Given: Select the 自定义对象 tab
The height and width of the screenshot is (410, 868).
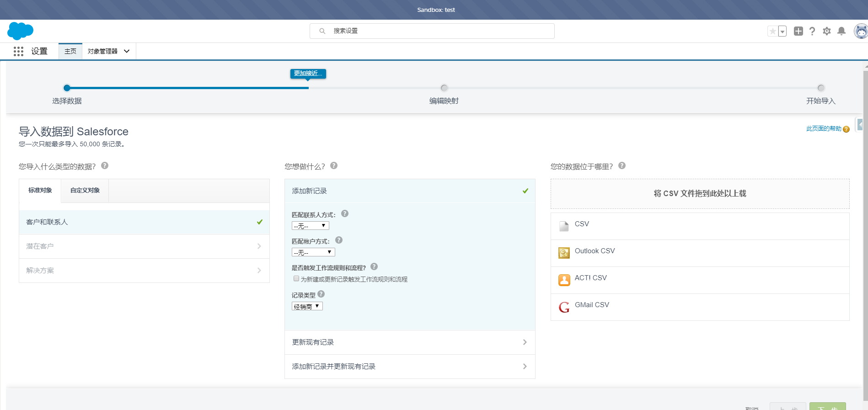Looking at the screenshot, I should (x=85, y=191).
